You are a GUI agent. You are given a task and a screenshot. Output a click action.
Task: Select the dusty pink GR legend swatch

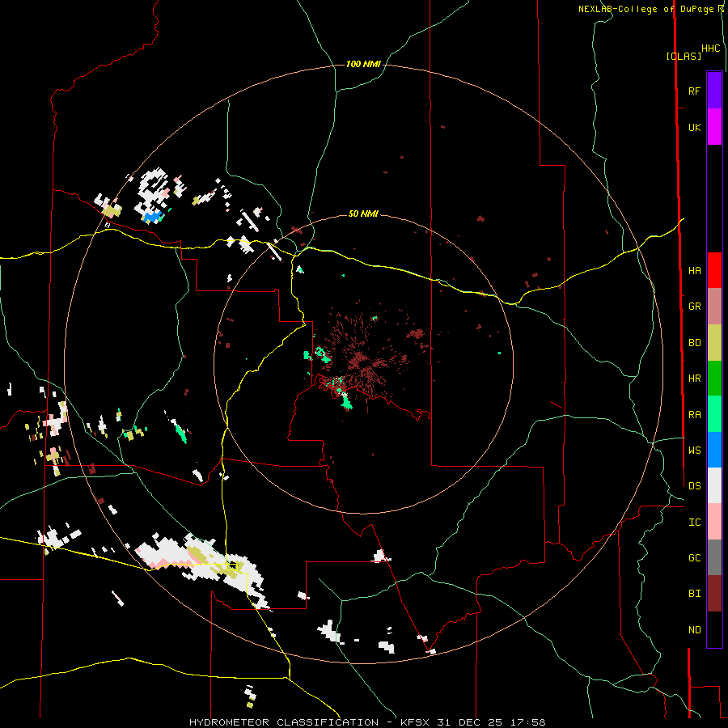[x=714, y=307]
